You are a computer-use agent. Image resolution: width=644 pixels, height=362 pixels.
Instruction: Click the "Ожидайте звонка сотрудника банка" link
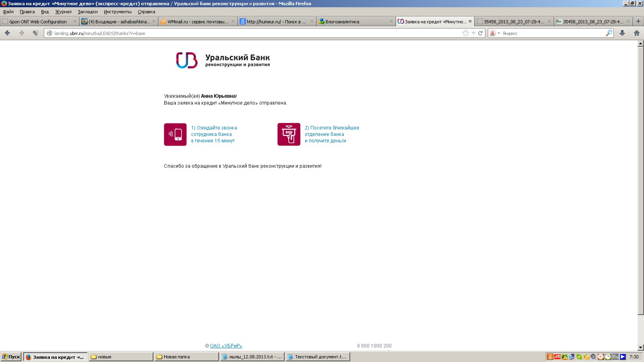[214, 134]
